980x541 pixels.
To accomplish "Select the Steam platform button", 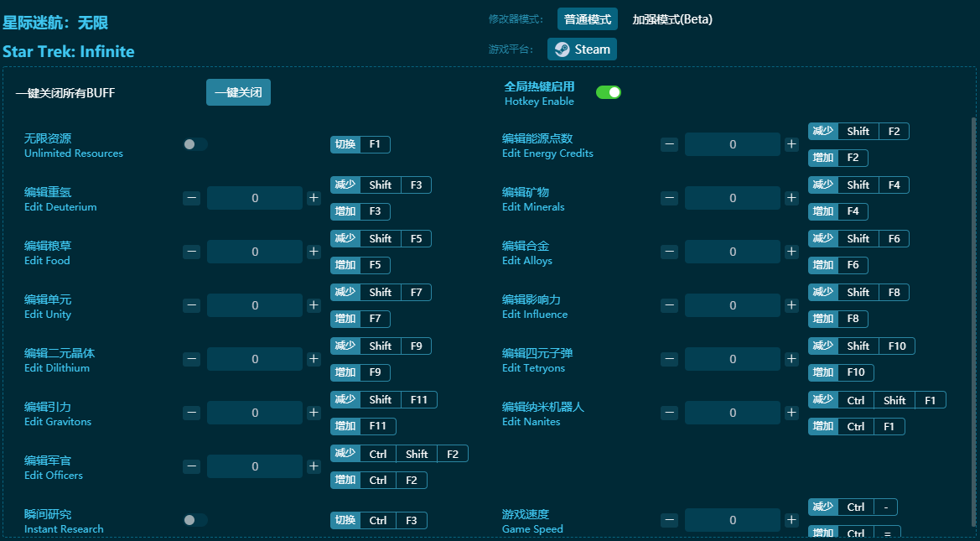I will pos(582,49).
